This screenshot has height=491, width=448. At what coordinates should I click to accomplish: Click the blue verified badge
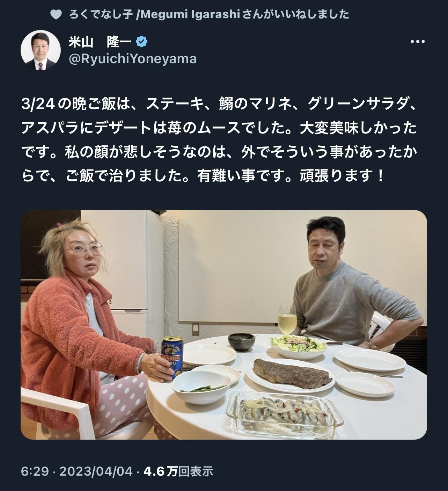(141, 42)
